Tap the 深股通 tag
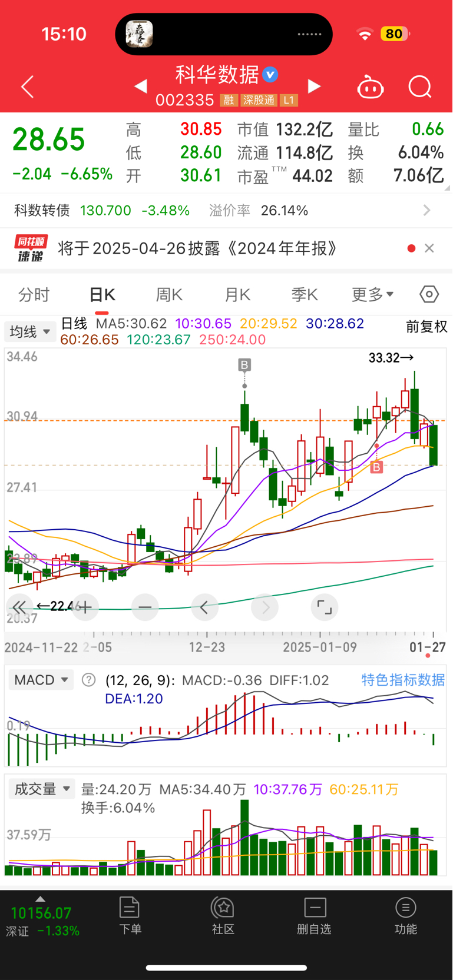The height and width of the screenshot is (980, 453). (259, 100)
